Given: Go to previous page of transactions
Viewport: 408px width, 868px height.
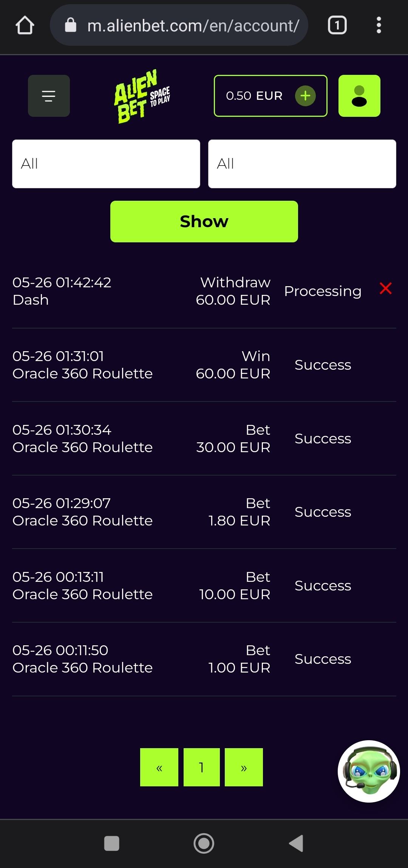Looking at the screenshot, I should [x=159, y=767].
